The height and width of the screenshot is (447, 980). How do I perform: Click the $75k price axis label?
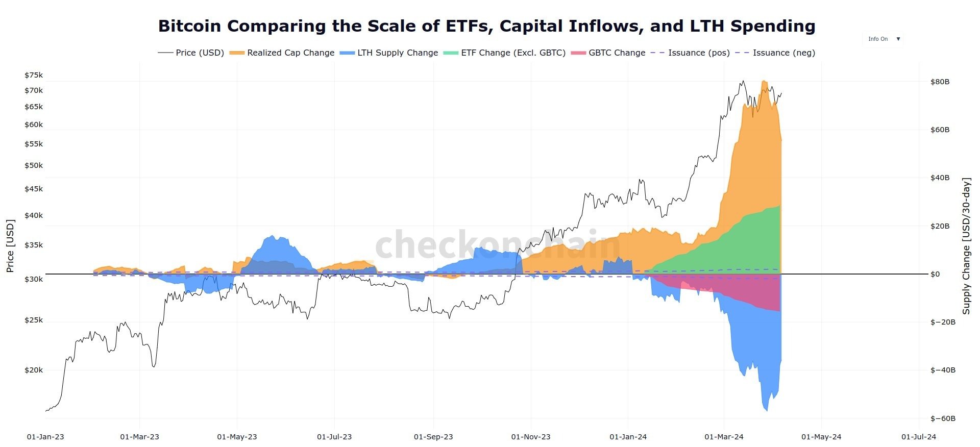(x=34, y=75)
